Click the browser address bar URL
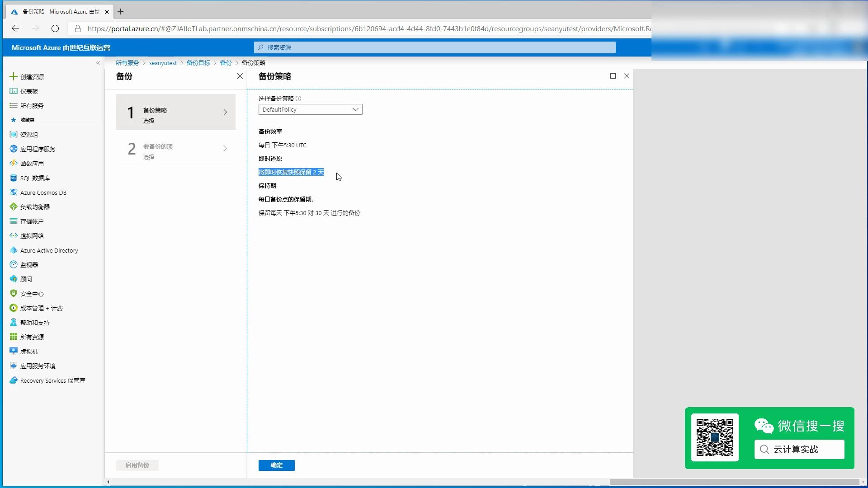This screenshot has width=868, height=488. pos(368,28)
